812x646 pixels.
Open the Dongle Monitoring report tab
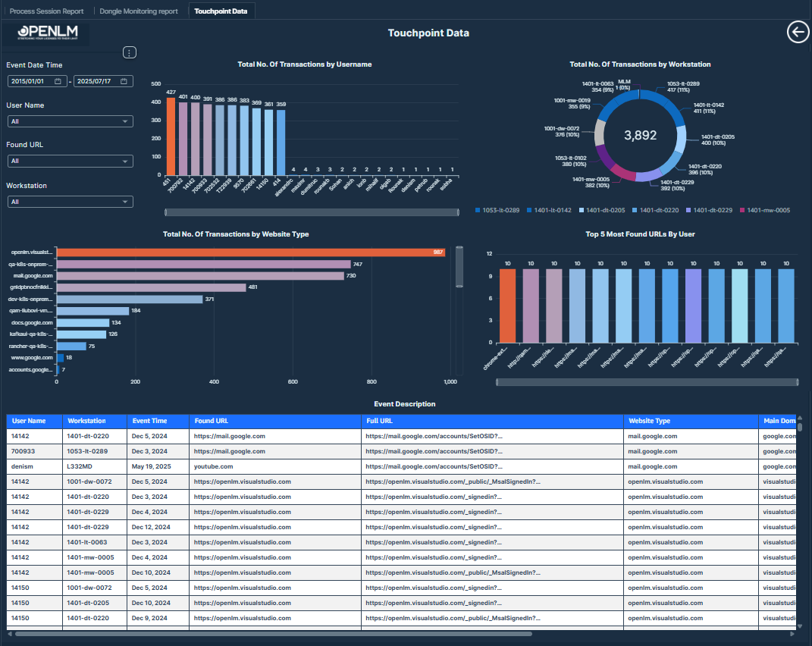coord(139,11)
